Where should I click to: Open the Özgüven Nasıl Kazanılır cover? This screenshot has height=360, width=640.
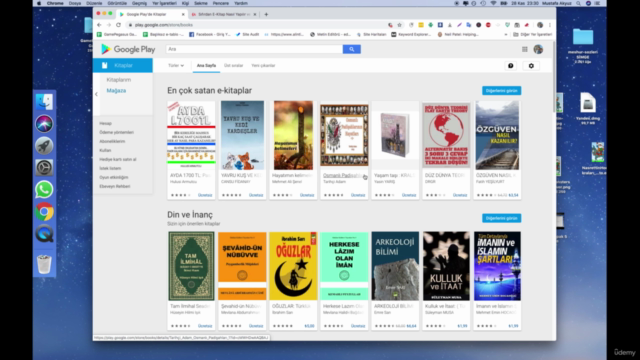click(x=497, y=135)
